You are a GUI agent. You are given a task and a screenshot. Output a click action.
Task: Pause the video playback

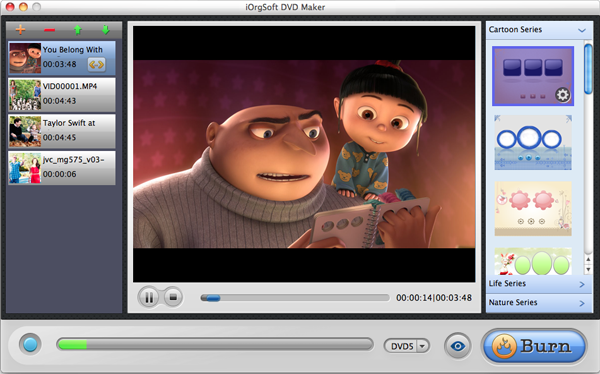click(x=149, y=297)
